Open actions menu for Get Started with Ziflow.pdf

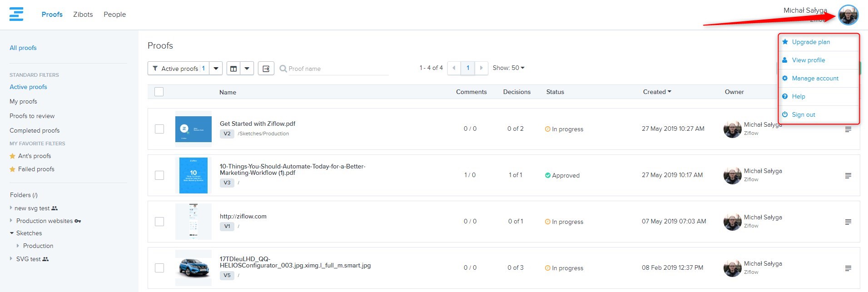pyautogui.click(x=848, y=129)
